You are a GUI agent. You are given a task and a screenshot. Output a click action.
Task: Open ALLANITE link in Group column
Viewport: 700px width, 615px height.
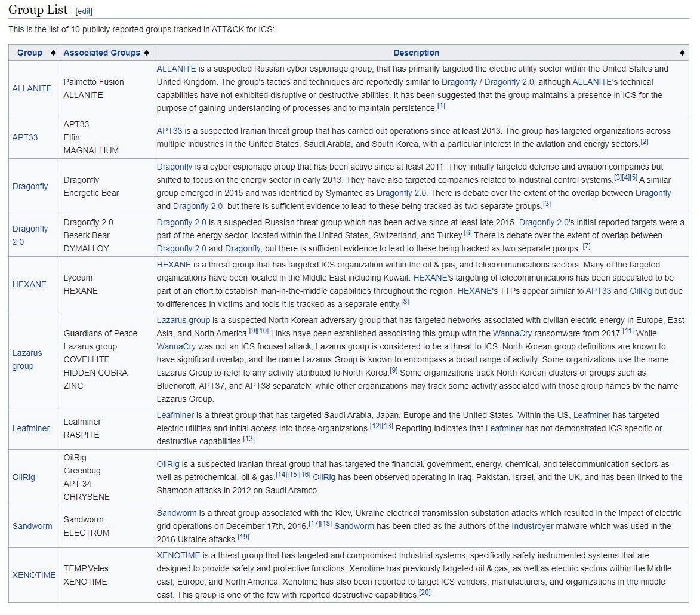coord(32,88)
